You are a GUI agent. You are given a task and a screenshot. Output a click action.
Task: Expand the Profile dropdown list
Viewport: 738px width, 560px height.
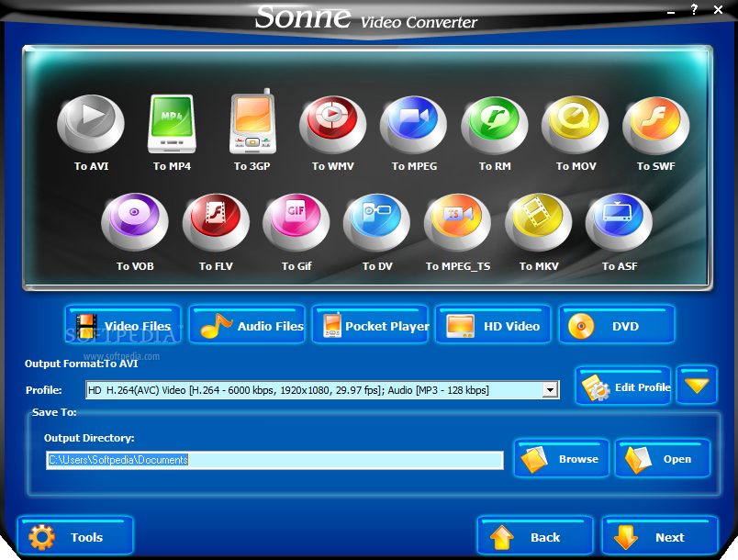click(x=550, y=389)
